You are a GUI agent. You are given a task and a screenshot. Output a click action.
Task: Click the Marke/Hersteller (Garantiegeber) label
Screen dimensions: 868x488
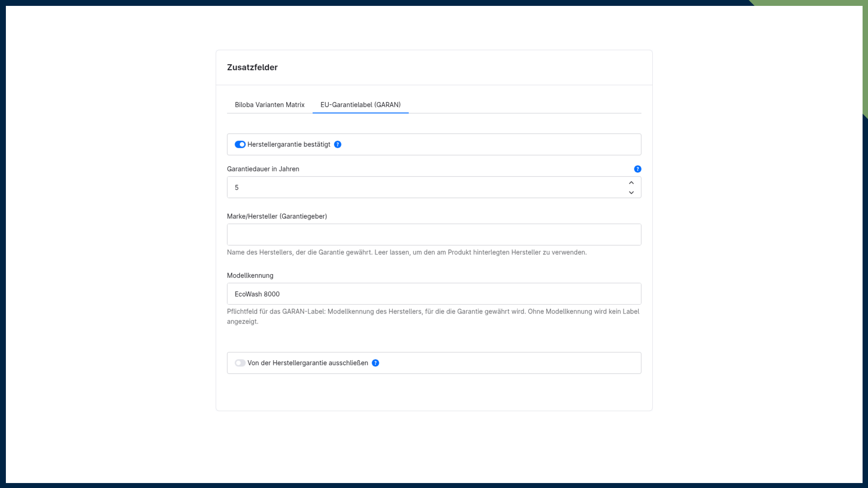[277, 216]
